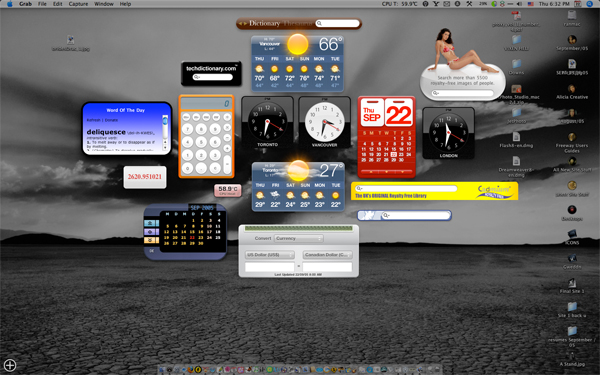Click the Word Of The Day scroll down arrow

[165, 147]
